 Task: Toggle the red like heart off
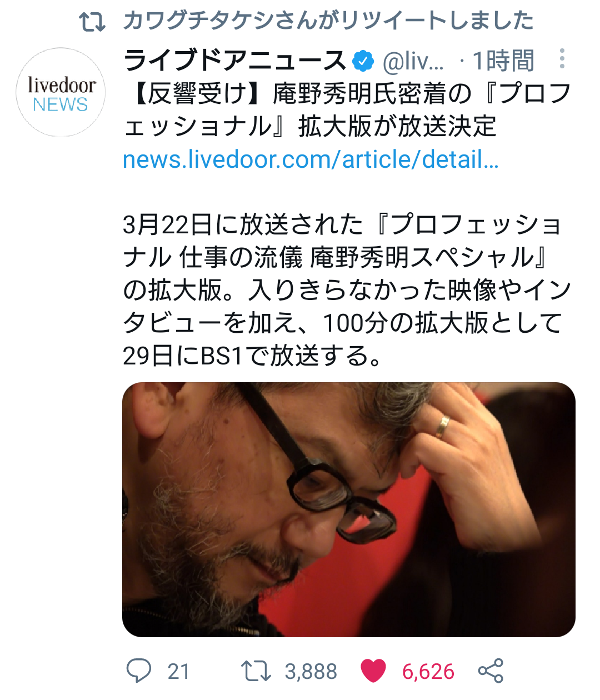(373, 671)
